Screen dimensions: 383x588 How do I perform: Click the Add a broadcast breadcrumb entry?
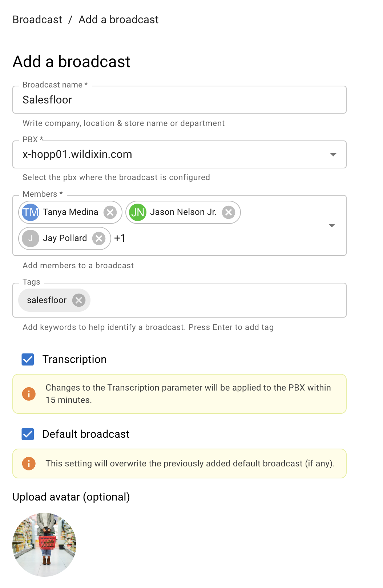click(x=118, y=20)
